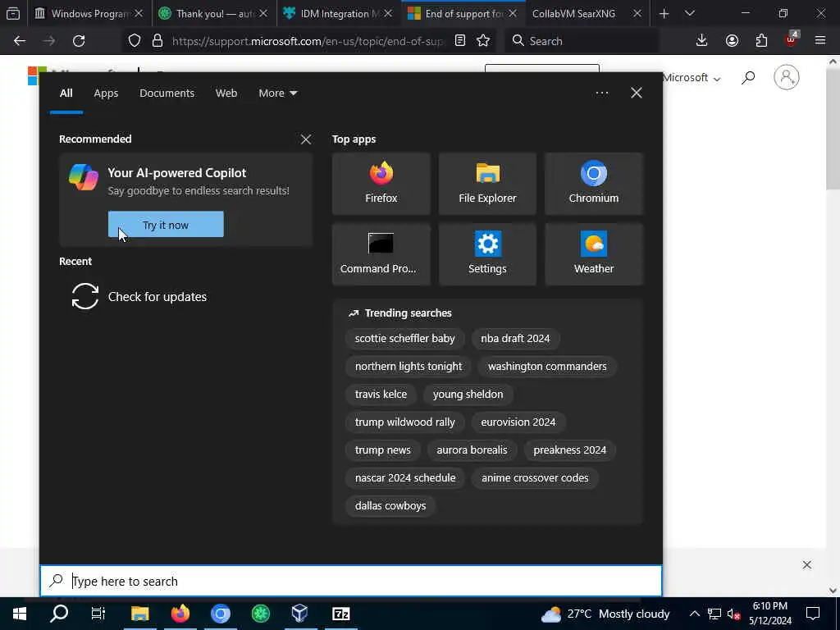Search trending anime crossover codes
840x630 pixels.
[x=535, y=478]
